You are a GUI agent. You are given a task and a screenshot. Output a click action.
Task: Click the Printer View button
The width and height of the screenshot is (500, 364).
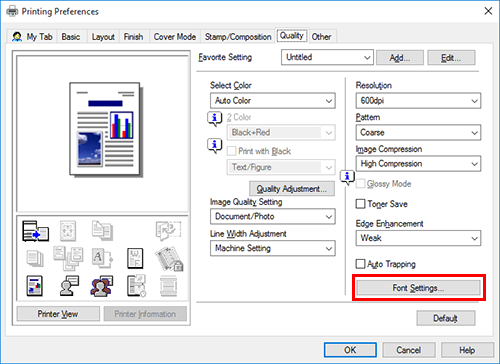tap(58, 314)
